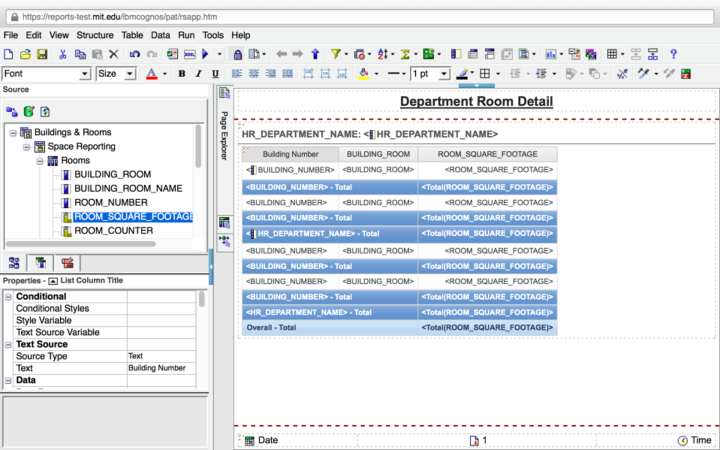
Task: Open help with the question mark icon
Action: 674,54
